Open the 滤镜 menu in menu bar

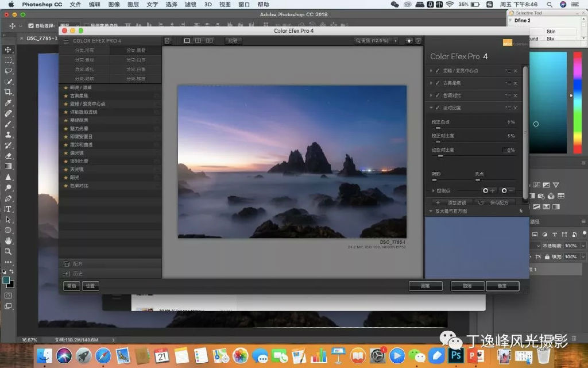(x=190, y=4)
